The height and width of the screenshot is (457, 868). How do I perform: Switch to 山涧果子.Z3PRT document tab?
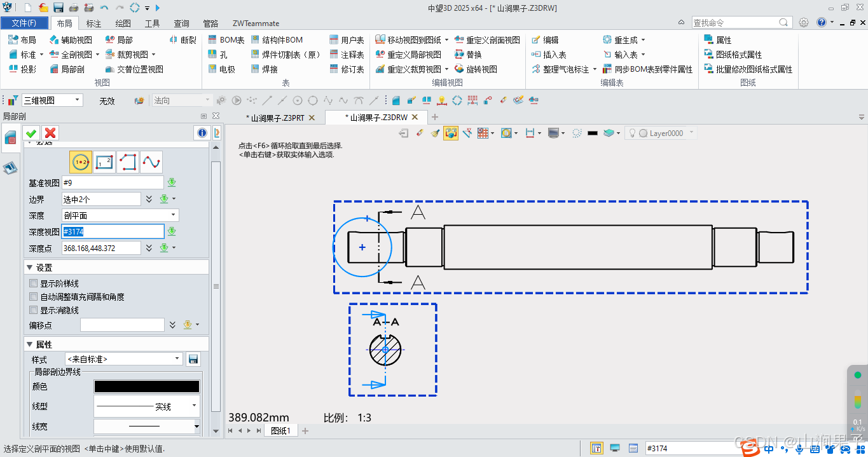point(275,118)
